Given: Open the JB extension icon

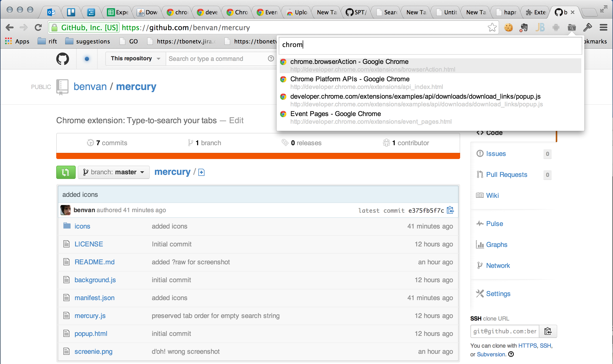Looking at the screenshot, I should tap(540, 27).
